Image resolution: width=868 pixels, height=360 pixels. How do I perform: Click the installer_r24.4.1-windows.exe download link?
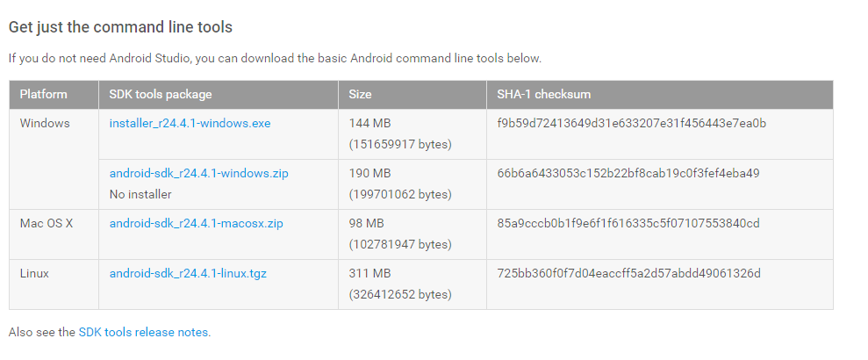[x=190, y=124]
